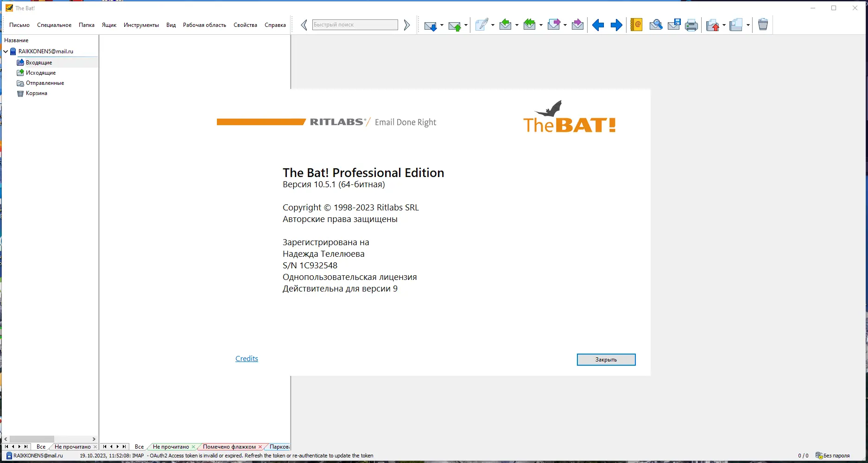
Task: Go to next message with blue right arrow
Action: tap(616, 25)
